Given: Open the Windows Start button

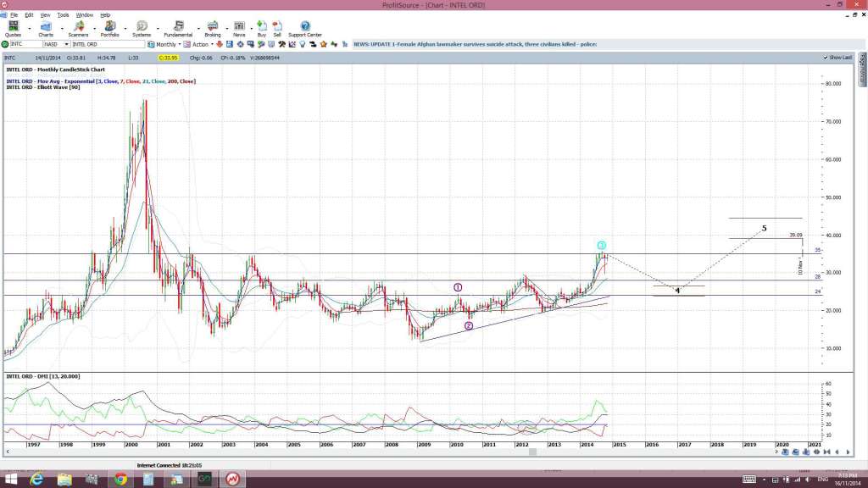Looking at the screenshot, I should (10, 479).
